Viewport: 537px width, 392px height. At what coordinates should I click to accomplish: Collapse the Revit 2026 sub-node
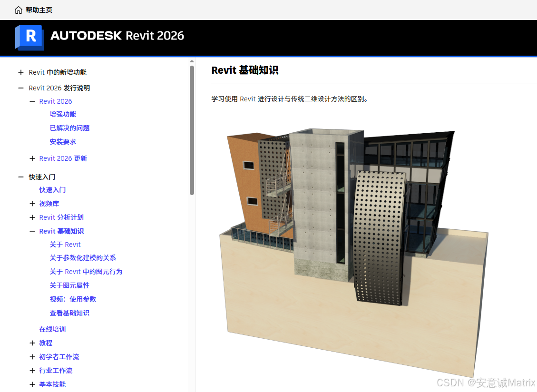(32, 101)
